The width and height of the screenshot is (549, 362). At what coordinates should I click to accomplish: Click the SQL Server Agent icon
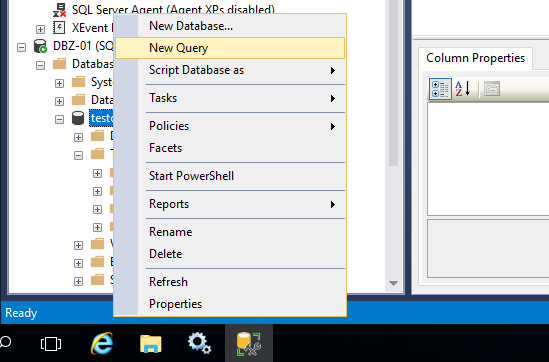click(59, 9)
